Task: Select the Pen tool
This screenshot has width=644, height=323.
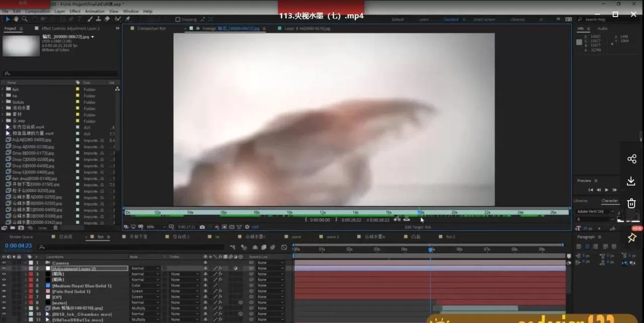Action: pyautogui.click(x=70, y=19)
